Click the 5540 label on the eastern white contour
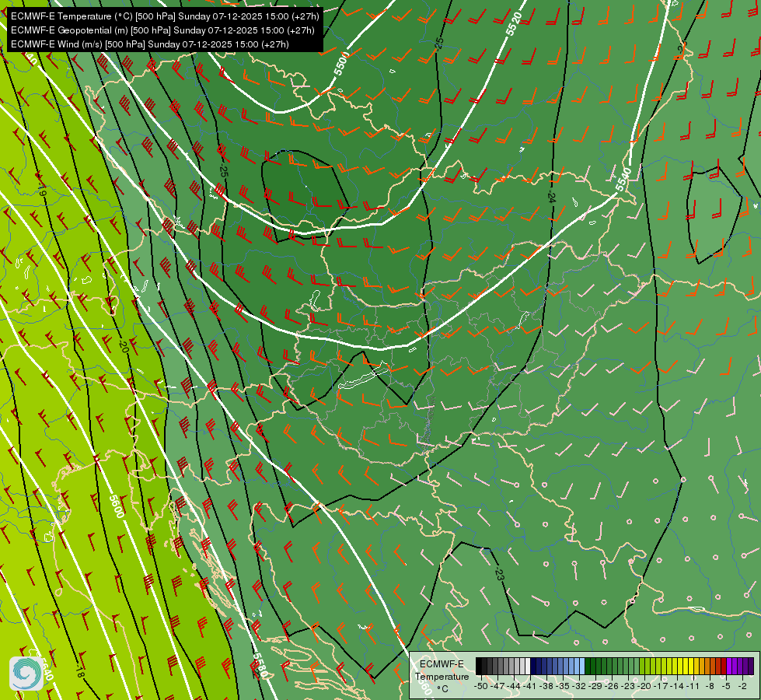 pos(623,179)
